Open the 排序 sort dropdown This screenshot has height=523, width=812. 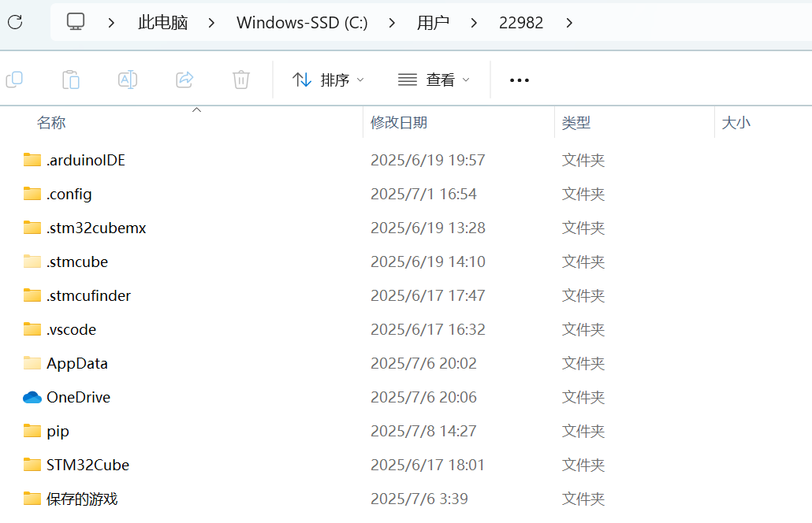click(328, 80)
